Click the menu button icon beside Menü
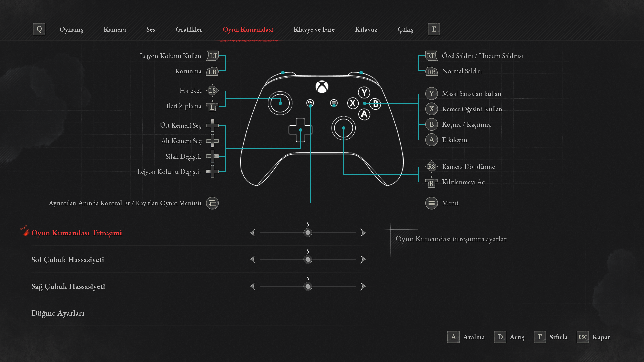This screenshot has height=362, width=644. [432, 203]
